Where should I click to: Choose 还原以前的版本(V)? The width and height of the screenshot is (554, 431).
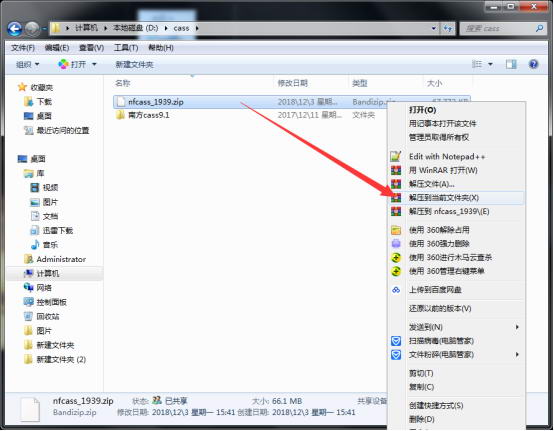pyautogui.click(x=440, y=308)
